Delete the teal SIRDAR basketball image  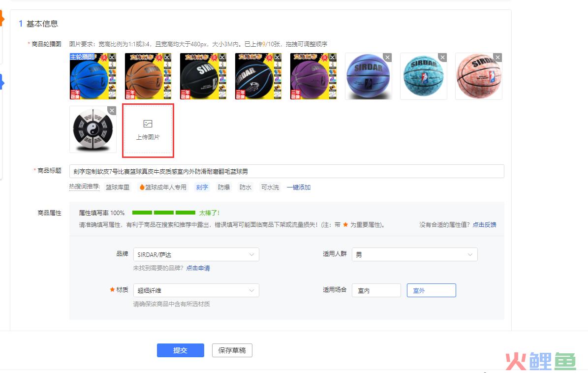[442, 58]
